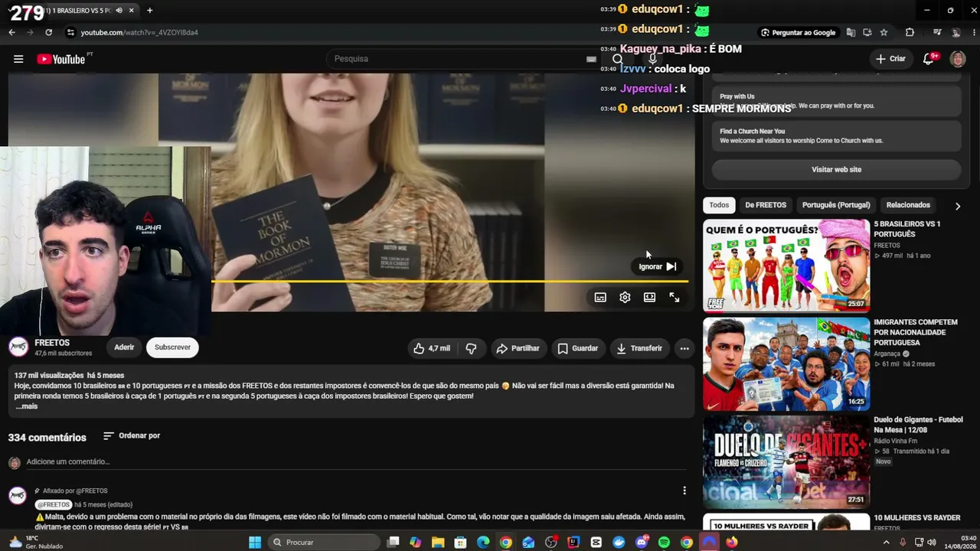Open the Ordenar por sort dropdown
Image resolution: width=980 pixels, height=551 pixels.
[x=132, y=435]
